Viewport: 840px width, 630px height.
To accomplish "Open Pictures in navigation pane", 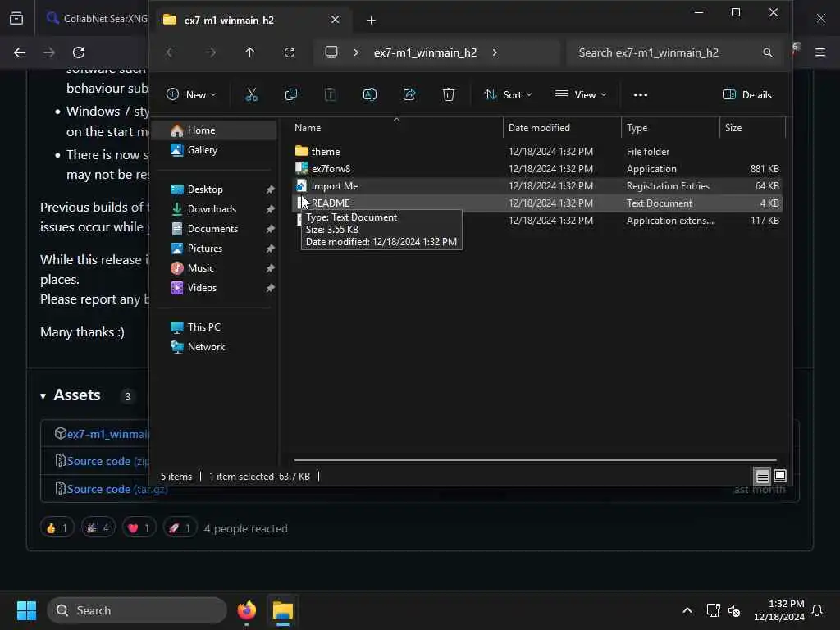I will click(215, 249).
